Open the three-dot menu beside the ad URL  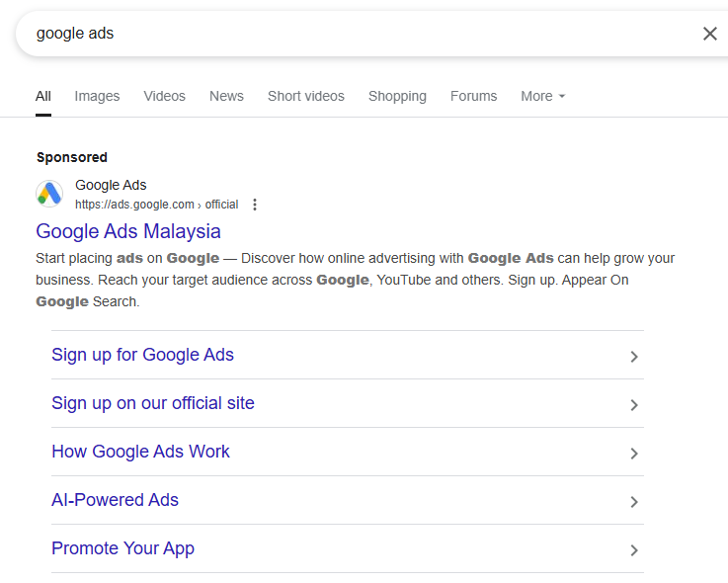tap(255, 205)
